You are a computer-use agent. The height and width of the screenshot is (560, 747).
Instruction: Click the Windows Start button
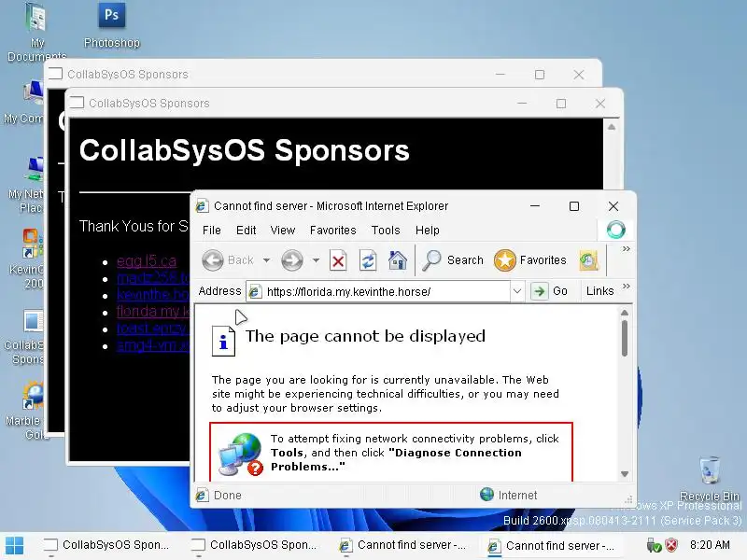click(x=14, y=546)
